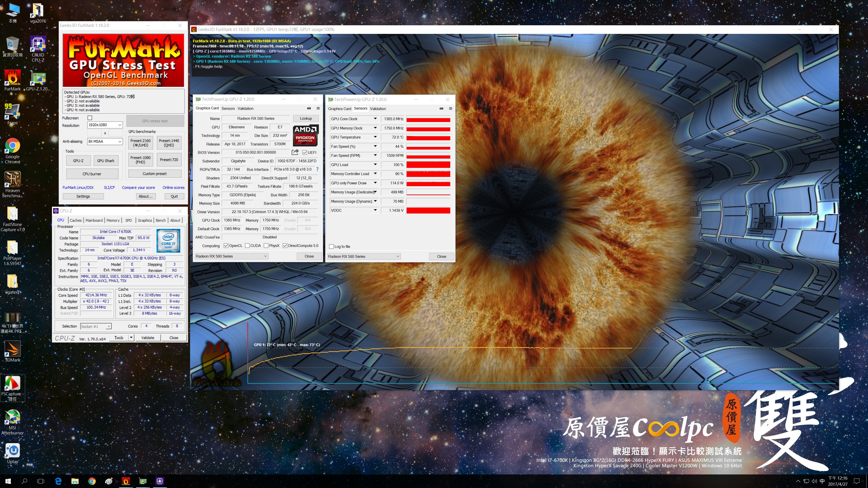
Task: Click the FurMark icon in the taskbar
Action: [x=126, y=481]
